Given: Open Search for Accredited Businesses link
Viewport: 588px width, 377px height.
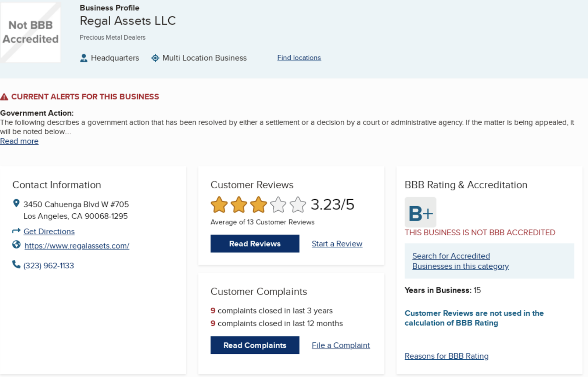Looking at the screenshot, I should (460, 261).
